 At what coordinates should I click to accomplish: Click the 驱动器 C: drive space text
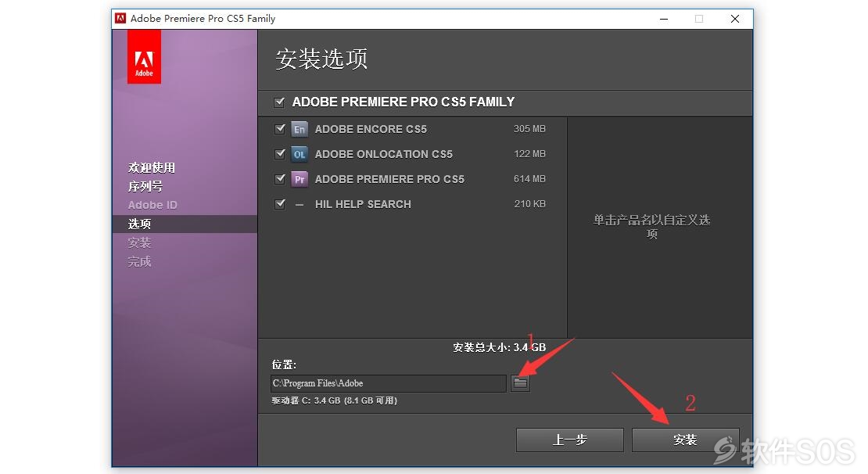point(335,400)
